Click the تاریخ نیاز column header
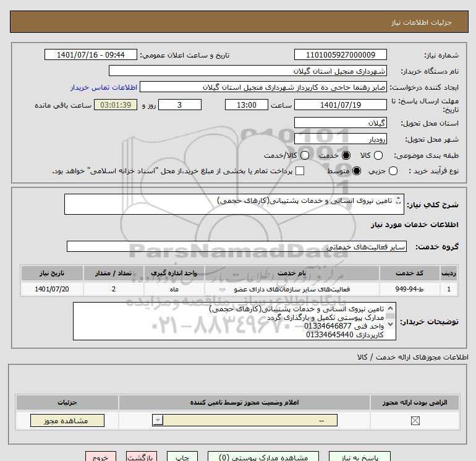 point(52,273)
